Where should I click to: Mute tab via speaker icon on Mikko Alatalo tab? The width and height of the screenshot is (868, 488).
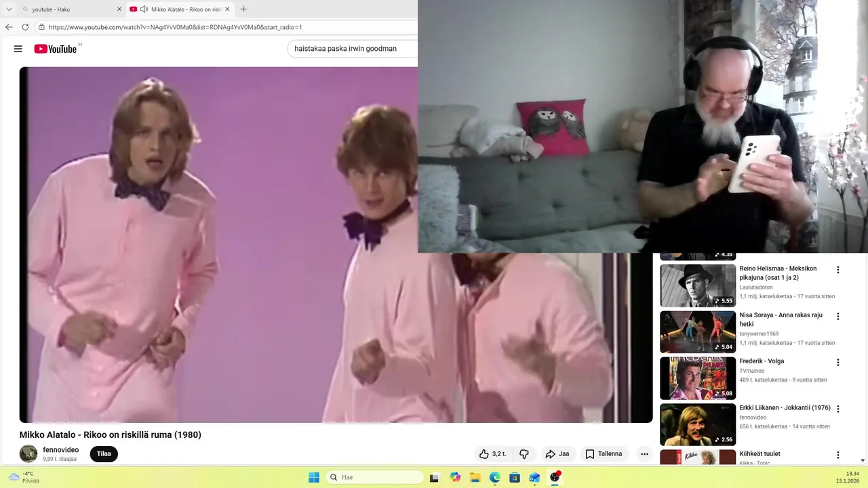point(144,9)
